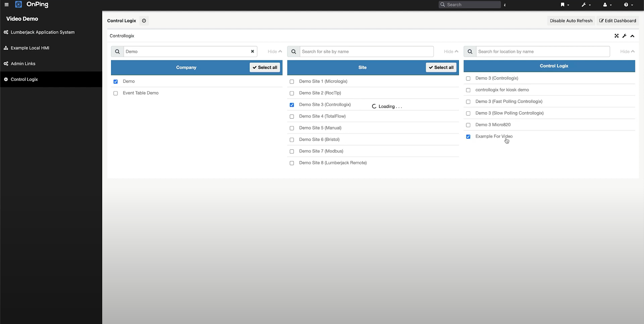The height and width of the screenshot is (324, 644).
Task: Select all sites button
Action: coord(441,68)
